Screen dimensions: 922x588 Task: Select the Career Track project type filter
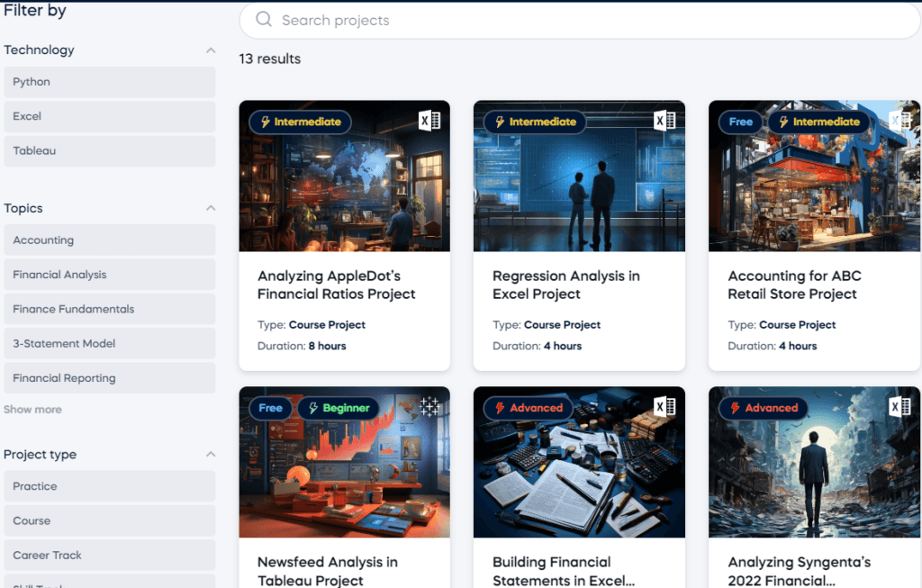coord(109,555)
